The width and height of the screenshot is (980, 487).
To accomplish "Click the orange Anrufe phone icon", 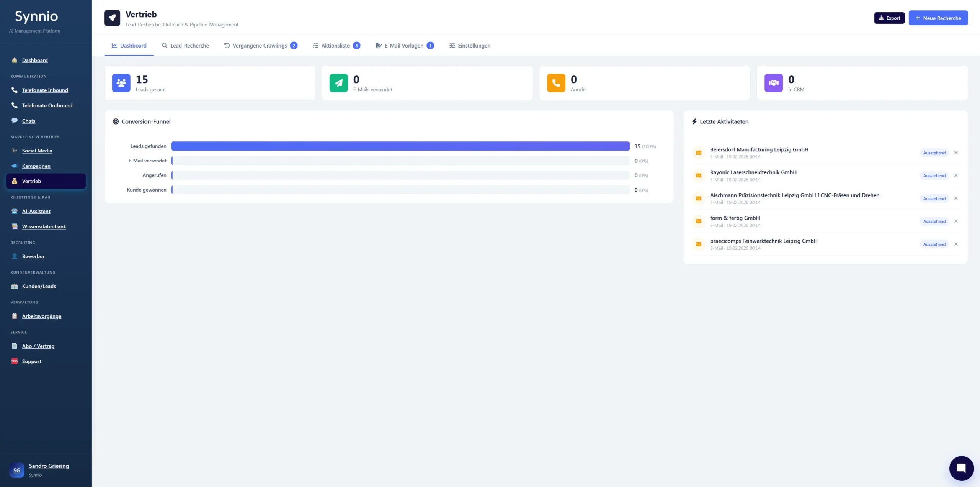I will point(556,83).
